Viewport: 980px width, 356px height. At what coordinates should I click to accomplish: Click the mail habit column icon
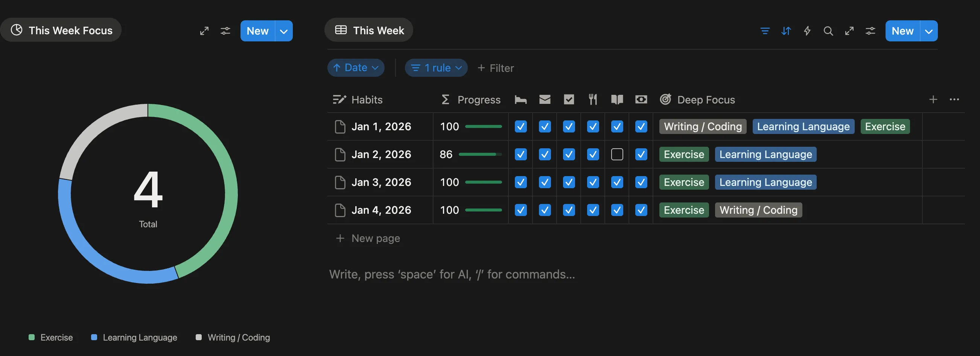tap(545, 99)
